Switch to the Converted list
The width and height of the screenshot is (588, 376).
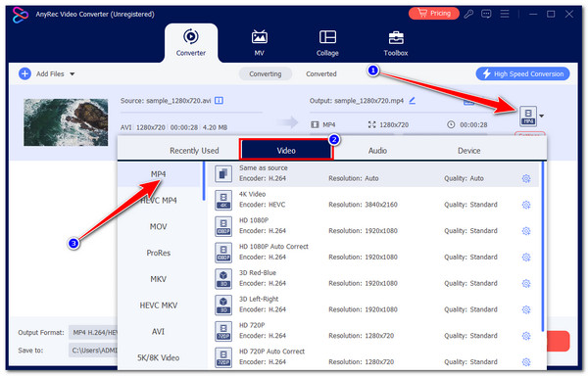(321, 73)
